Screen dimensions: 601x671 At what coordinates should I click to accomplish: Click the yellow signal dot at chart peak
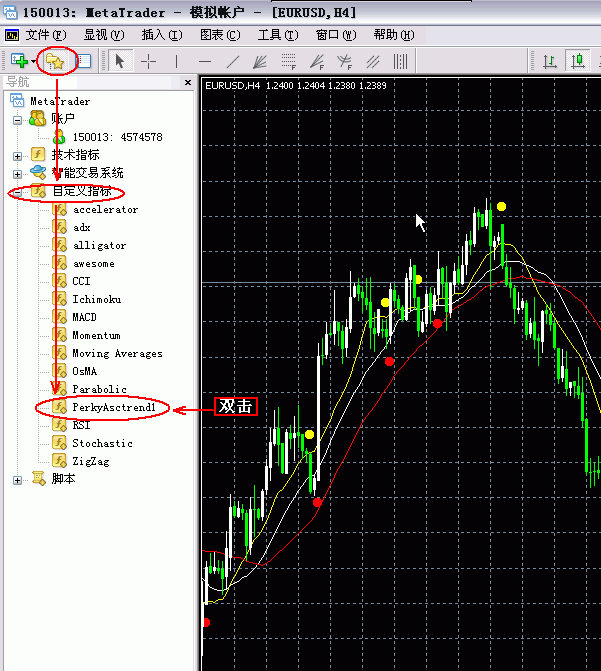point(501,207)
